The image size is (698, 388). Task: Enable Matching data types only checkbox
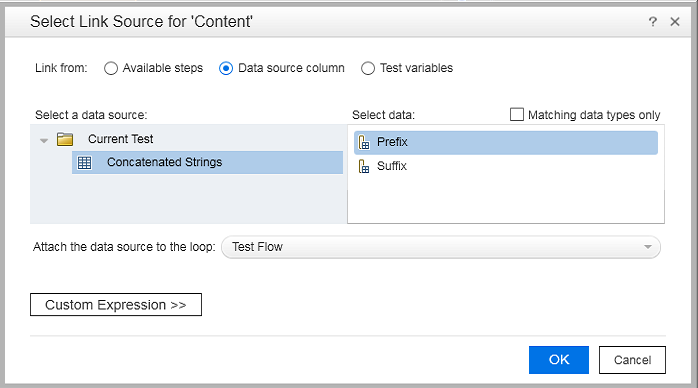coord(517,114)
